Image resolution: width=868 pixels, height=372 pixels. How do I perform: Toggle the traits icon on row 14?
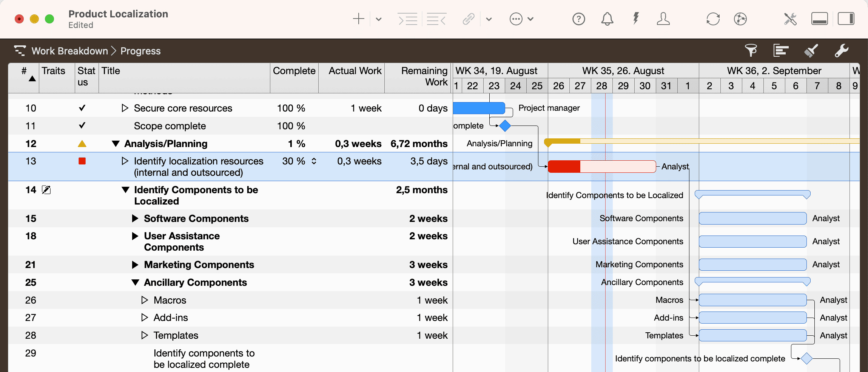pos(46,190)
